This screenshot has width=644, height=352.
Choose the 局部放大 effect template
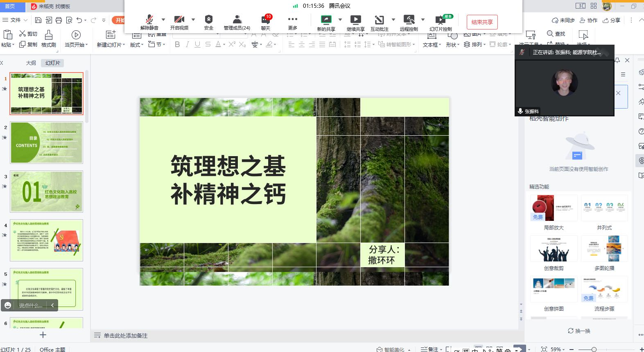click(554, 212)
